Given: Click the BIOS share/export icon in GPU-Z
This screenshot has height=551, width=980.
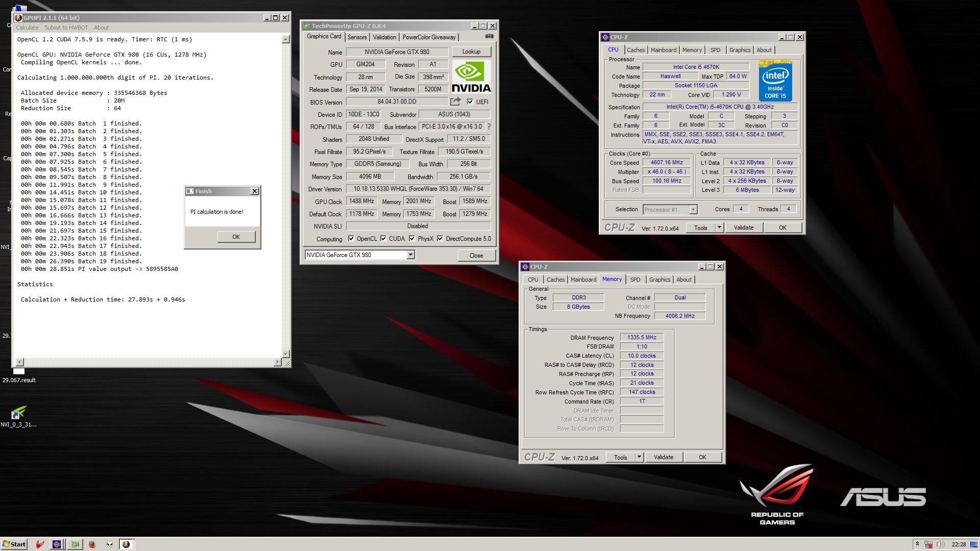Looking at the screenshot, I should click(455, 102).
